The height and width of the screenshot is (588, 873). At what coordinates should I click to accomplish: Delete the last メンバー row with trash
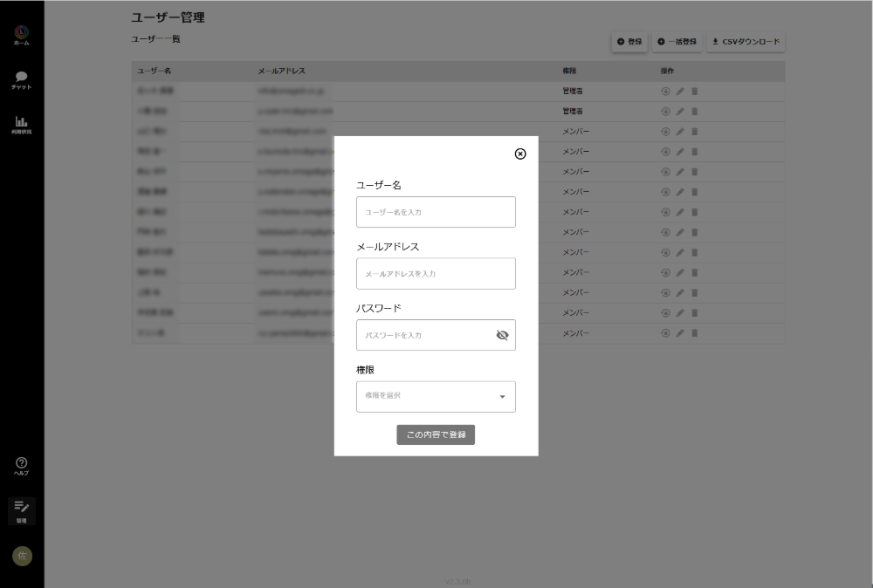[694, 333]
